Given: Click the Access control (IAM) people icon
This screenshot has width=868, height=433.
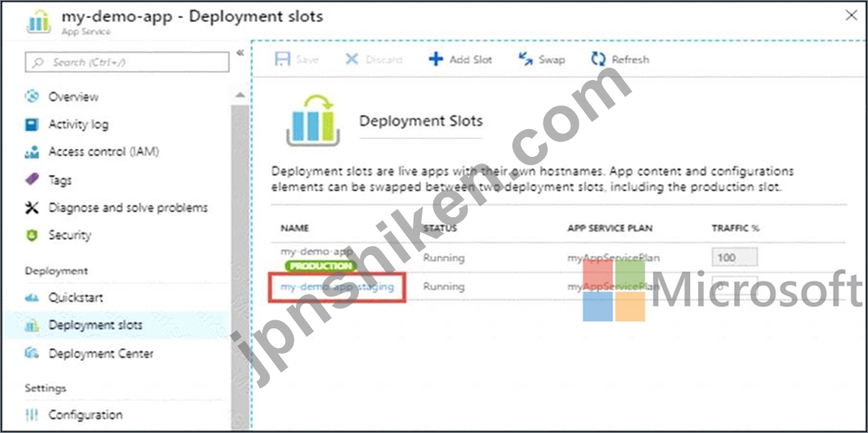Looking at the screenshot, I should coord(32,151).
